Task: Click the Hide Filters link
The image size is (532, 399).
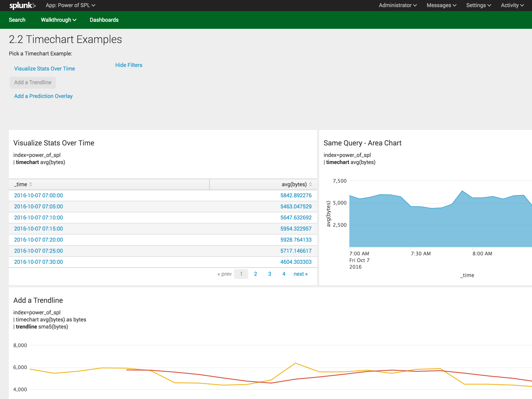Action: click(129, 65)
